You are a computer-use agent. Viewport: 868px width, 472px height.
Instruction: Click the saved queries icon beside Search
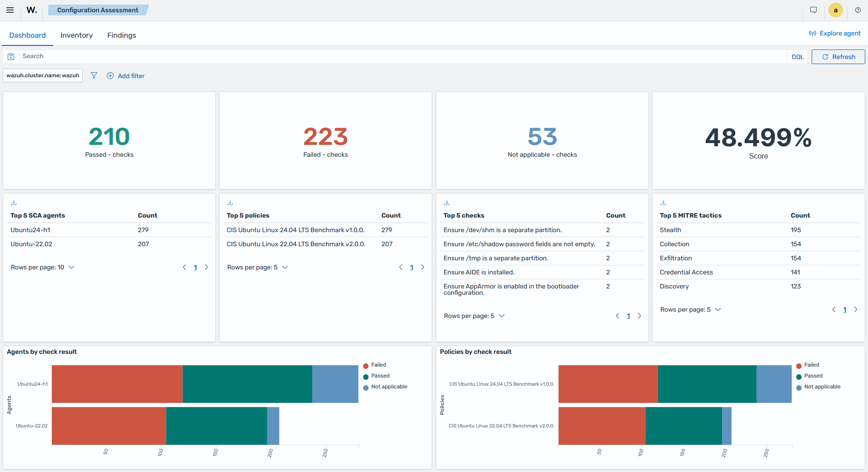11,57
